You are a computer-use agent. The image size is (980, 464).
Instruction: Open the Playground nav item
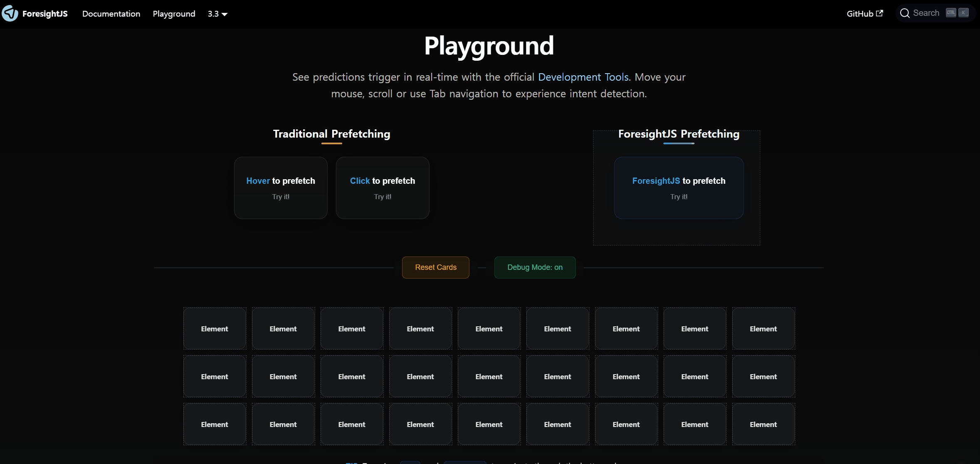174,14
